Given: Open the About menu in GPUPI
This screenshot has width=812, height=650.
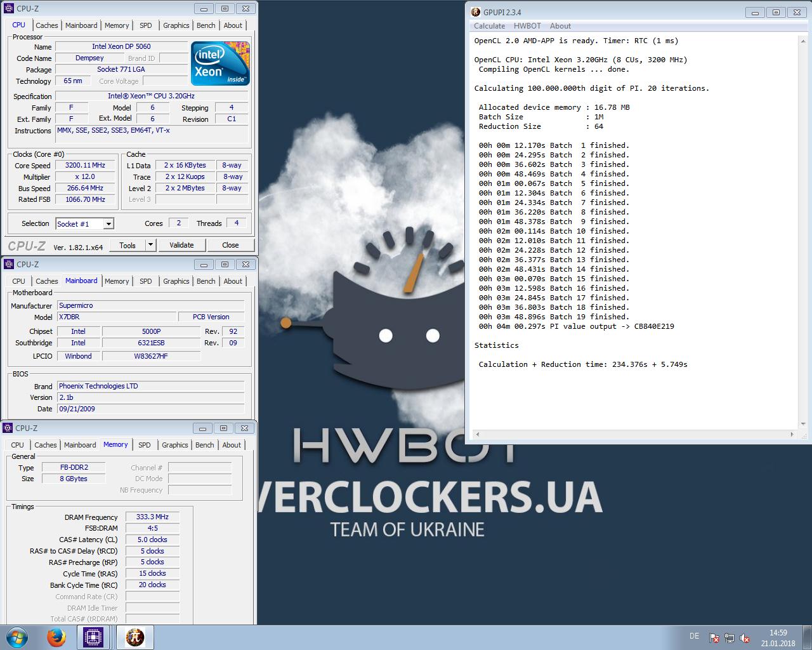Looking at the screenshot, I should point(560,26).
